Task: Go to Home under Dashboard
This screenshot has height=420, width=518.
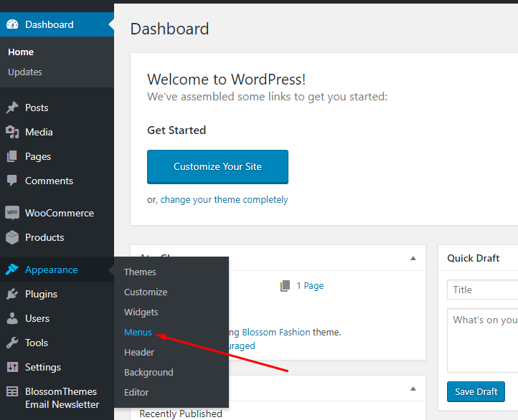Action: tap(21, 52)
